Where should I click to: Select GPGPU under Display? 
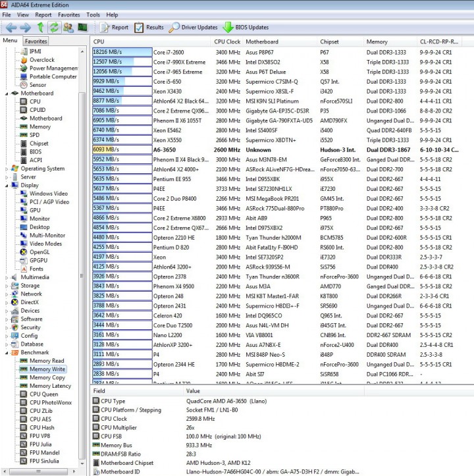pyautogui.click(x=38, y=261)
